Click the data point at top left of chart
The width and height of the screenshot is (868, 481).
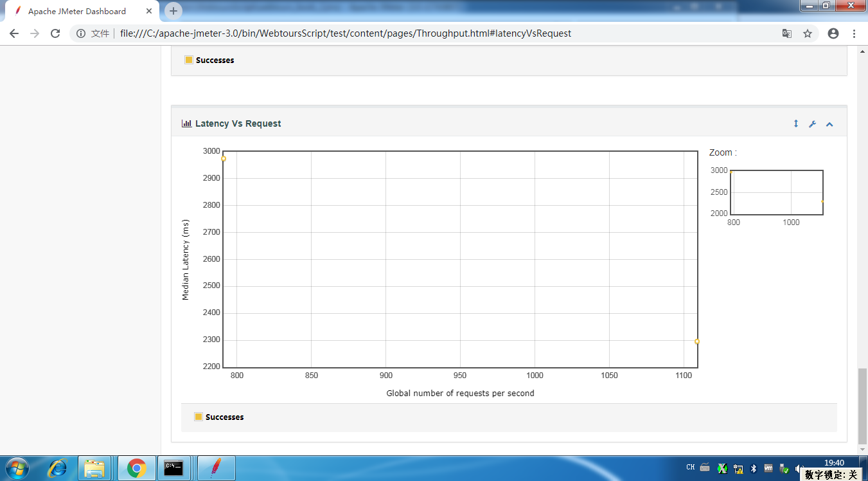pyautogui.click(x=224, y=158)
